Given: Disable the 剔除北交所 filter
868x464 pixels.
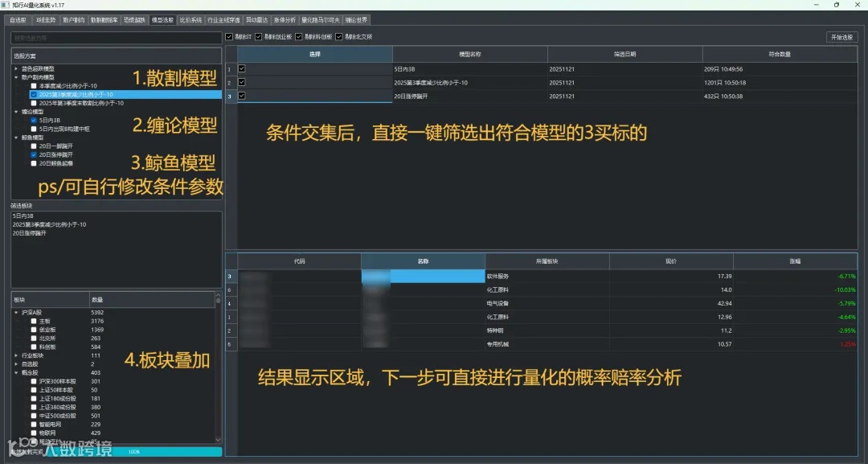Looking at the screenshot, I should (x=338, y=36).
